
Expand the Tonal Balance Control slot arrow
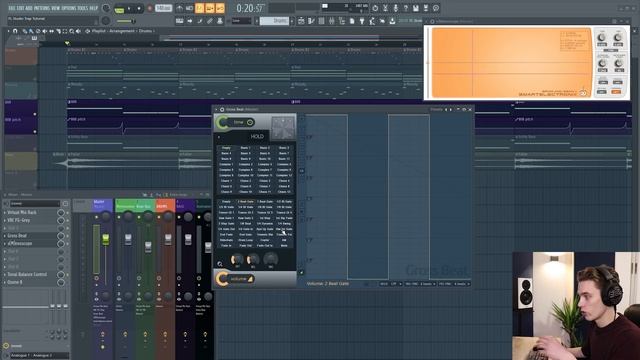(x=4, y=275)
